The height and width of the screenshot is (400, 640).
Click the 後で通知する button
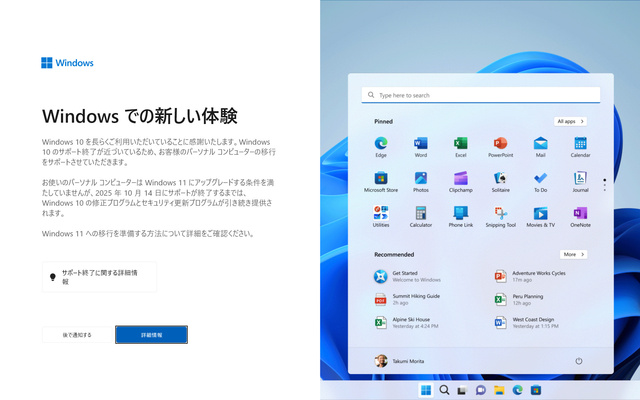click(77, 335)
